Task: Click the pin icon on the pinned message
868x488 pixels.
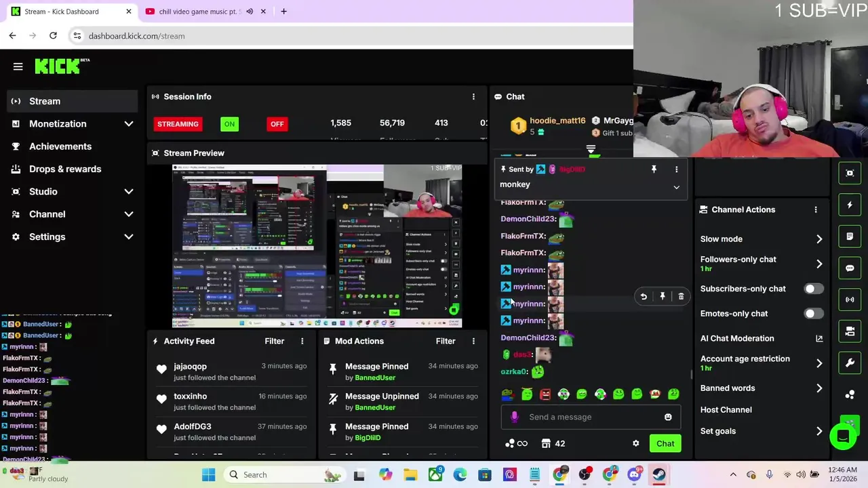Action: coord(654,169)
